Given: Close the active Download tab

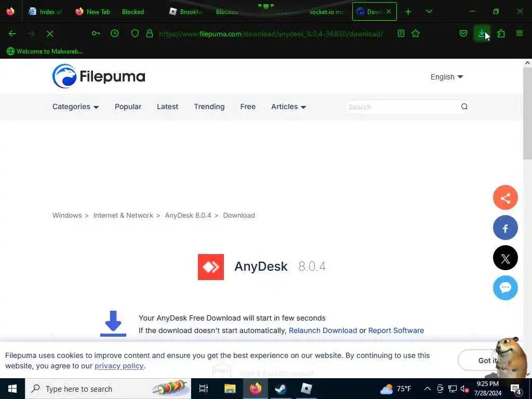Looking at the screenshot, I should (x=389, y=11).
